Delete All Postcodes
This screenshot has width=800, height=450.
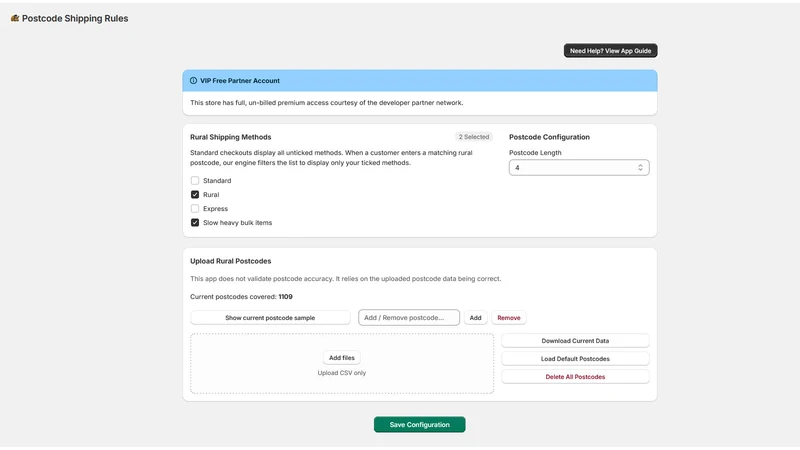(x=575, y=377)
